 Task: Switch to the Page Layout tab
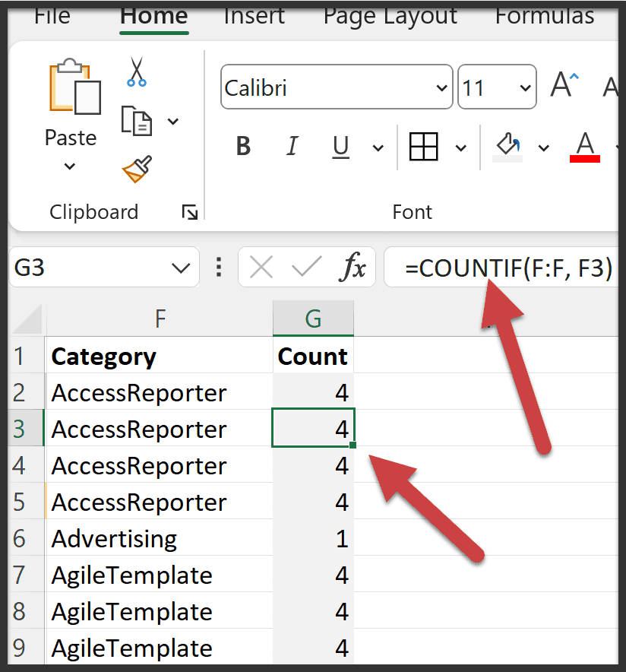pos(390,17)
